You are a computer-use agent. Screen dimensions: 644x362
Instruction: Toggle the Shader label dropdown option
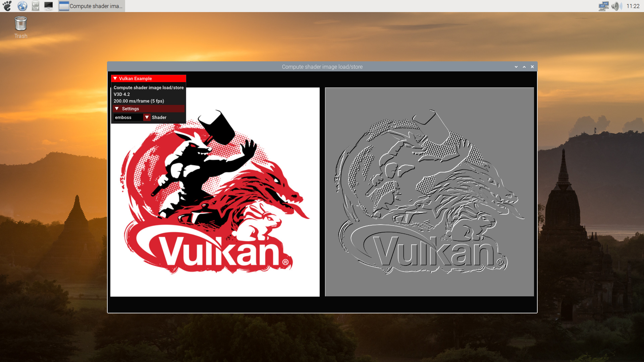(x=146, y=118)
